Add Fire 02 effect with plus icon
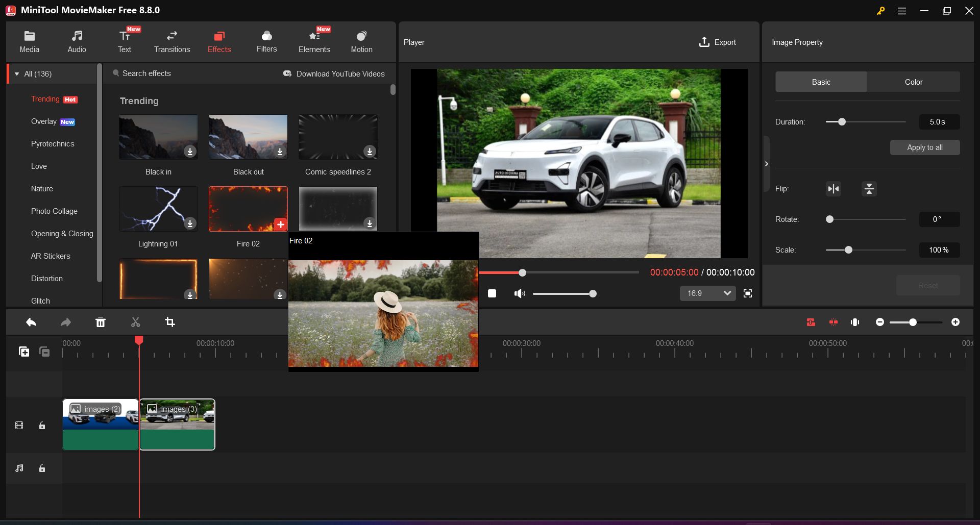 (280, 224)
